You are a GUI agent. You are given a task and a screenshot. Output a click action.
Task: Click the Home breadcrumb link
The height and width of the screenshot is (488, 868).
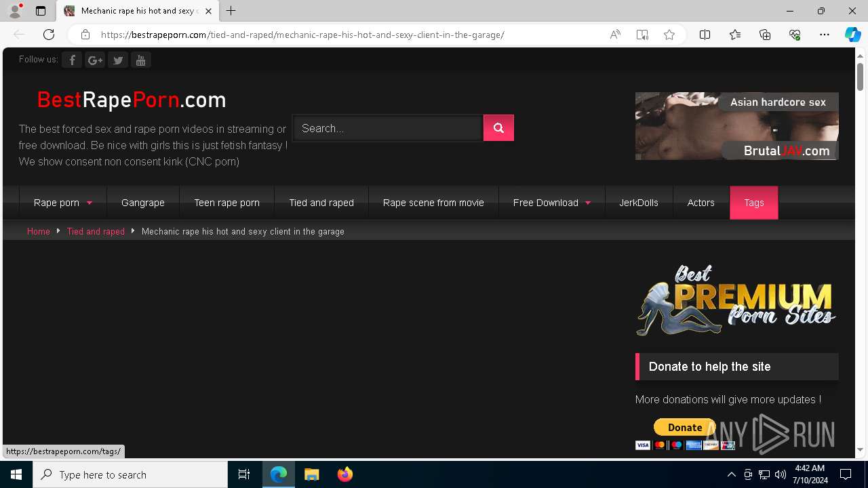click(x=39, y=231)
